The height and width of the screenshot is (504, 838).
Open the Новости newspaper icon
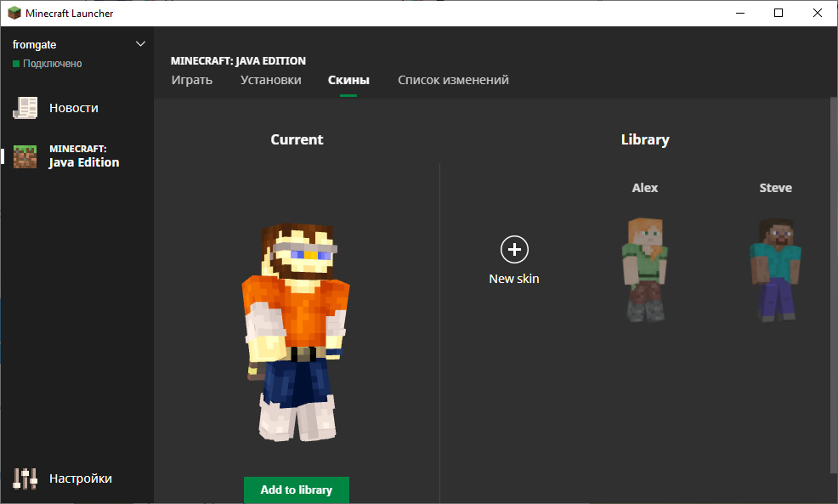25,108
